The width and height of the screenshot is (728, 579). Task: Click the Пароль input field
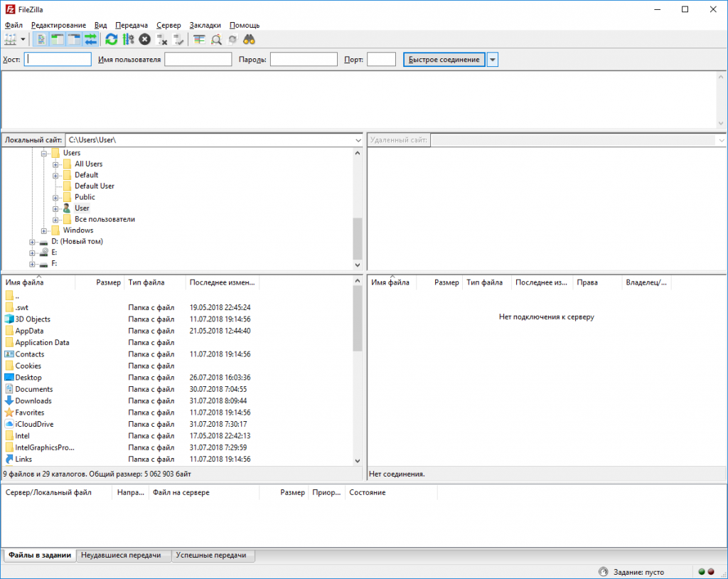pyautogui.click(x=304, y=59)
